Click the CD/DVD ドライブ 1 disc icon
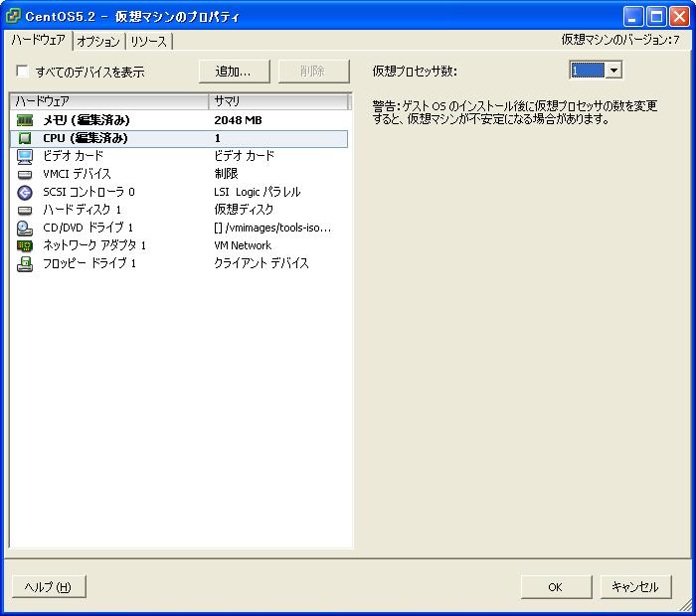 [25, 228]
